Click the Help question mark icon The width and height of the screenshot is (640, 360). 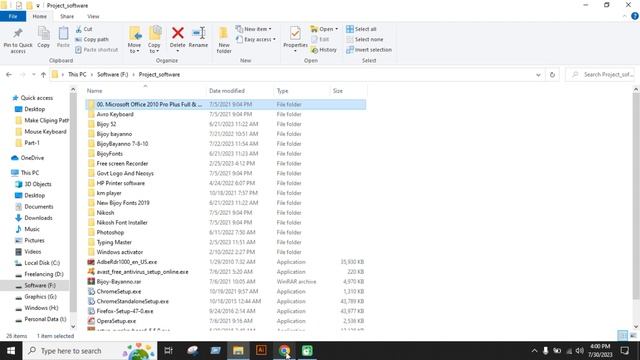[x=635, y=16]
